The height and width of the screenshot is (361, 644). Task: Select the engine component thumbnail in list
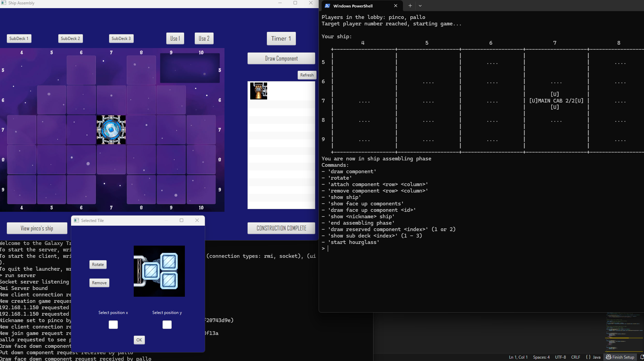(x=259, y=91)
